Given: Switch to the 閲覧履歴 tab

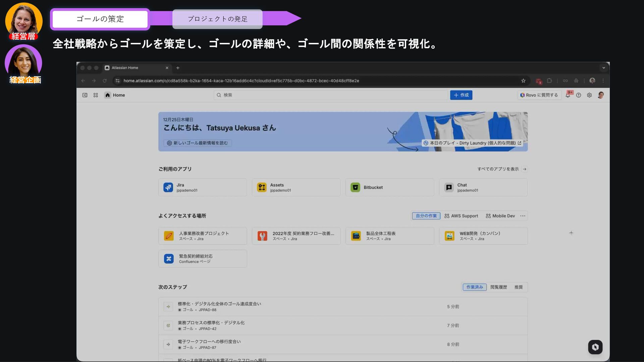Looking at the screenshot, I should coord(498,287).
